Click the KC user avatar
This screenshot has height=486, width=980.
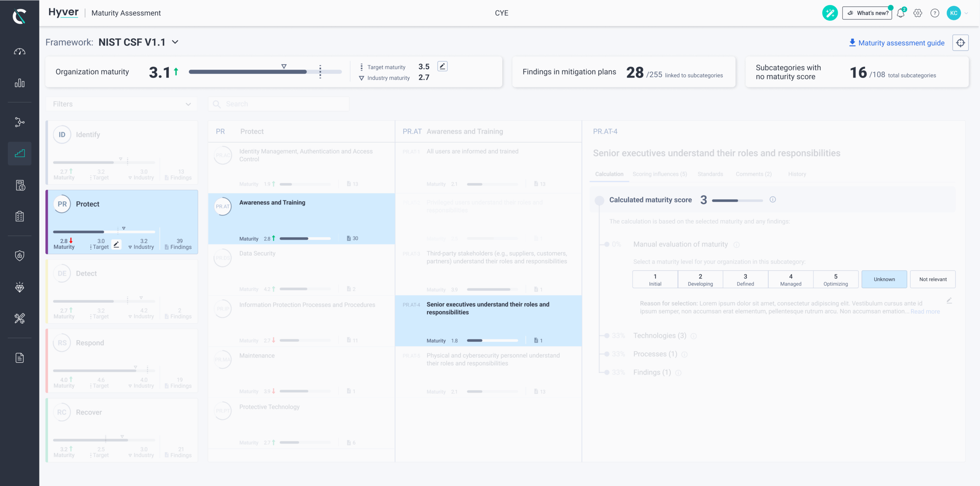coord(954,13)
